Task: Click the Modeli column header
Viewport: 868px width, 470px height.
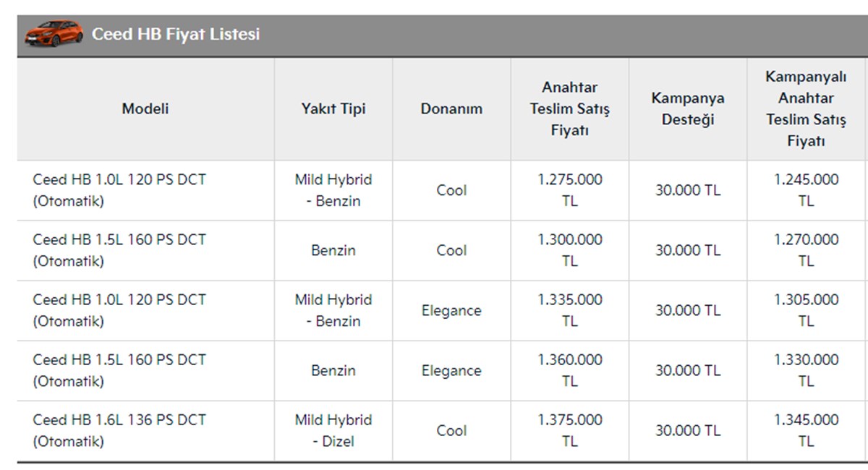Action: pyautogui.click(x=145, y=108)
